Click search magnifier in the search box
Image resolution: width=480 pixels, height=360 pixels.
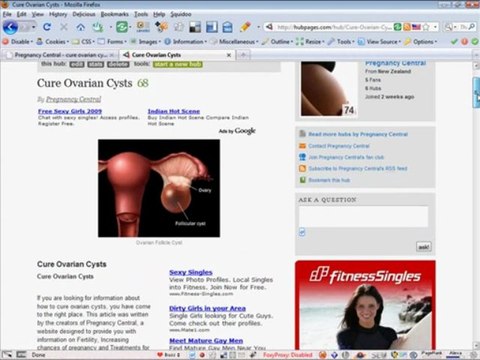coord(472,27)
